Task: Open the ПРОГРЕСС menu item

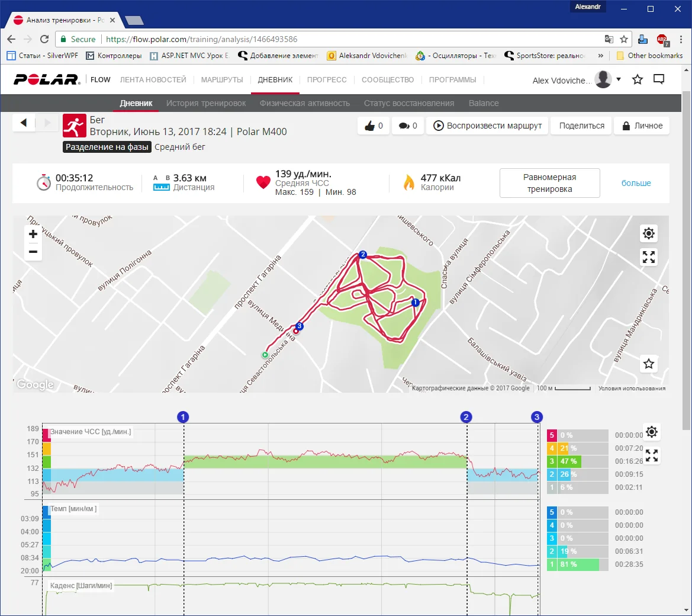Action: 327,79
